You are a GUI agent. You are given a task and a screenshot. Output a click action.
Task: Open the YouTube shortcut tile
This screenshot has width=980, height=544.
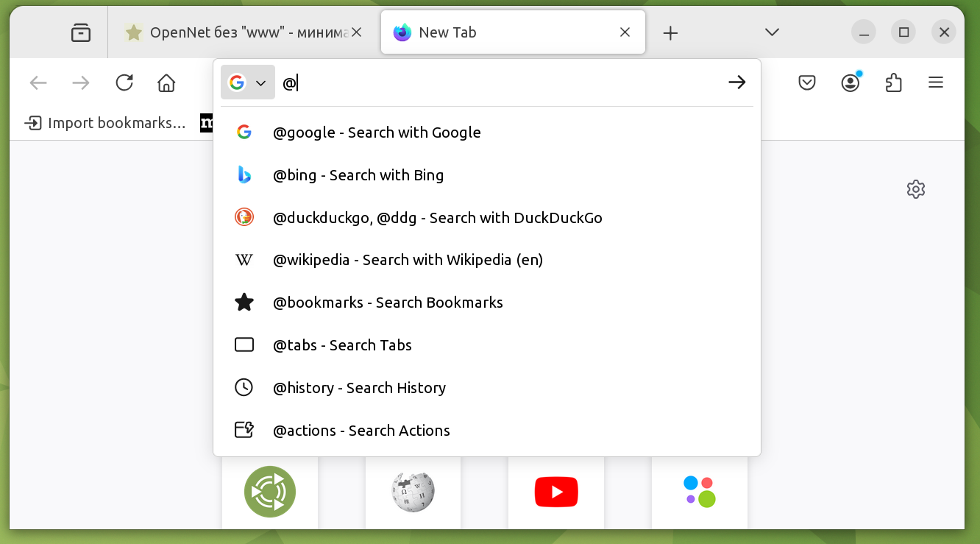556,492
